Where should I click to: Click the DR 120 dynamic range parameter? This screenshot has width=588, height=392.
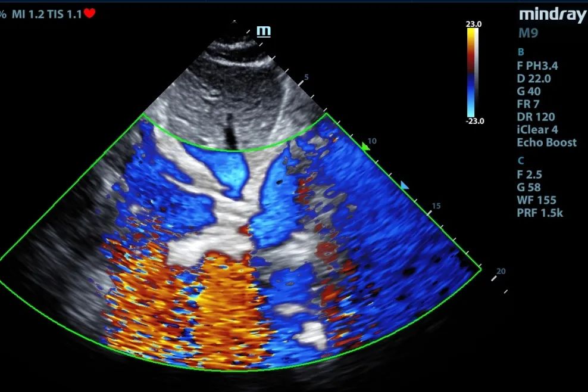click(x=536, y=117)
